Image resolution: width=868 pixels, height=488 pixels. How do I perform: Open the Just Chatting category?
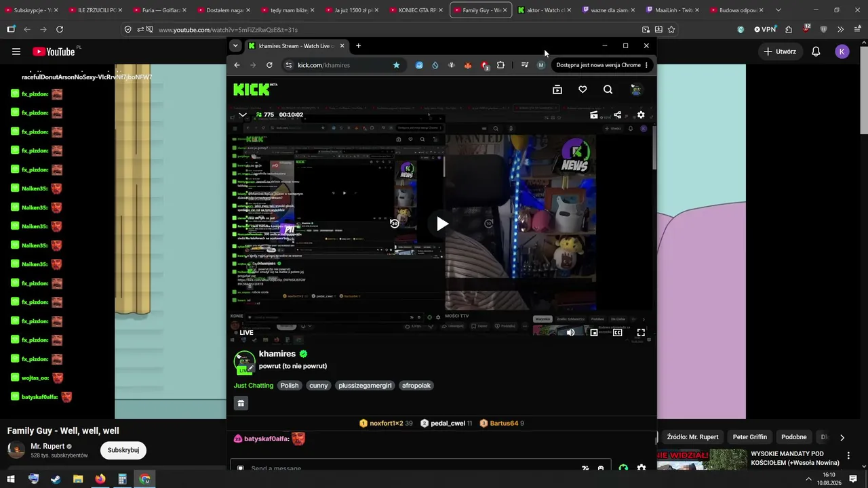(254, 386)
